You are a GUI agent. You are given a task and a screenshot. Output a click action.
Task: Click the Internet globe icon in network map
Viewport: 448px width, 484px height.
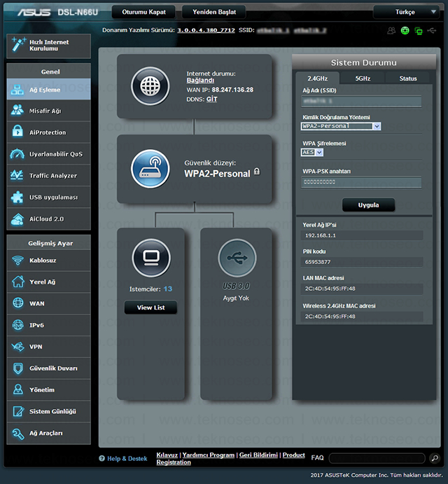[x=150, y=86]
